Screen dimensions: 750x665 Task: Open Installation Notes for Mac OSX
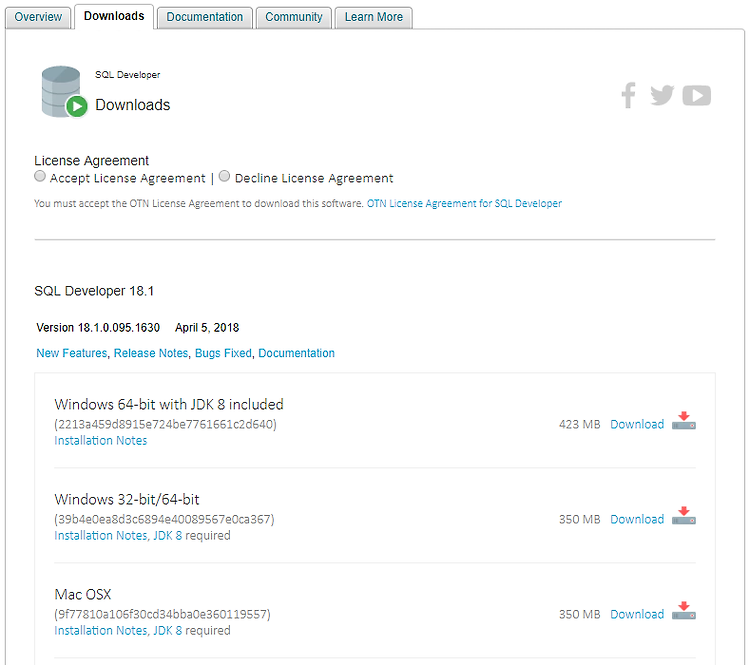[x=100, y=631]
